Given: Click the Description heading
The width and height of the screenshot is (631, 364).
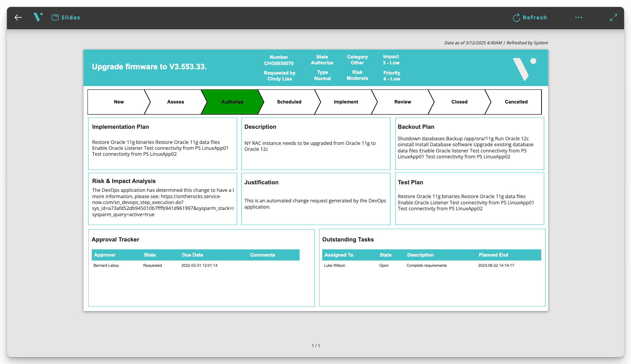Looking at the screenshot, I should click(x=260, y=127).
